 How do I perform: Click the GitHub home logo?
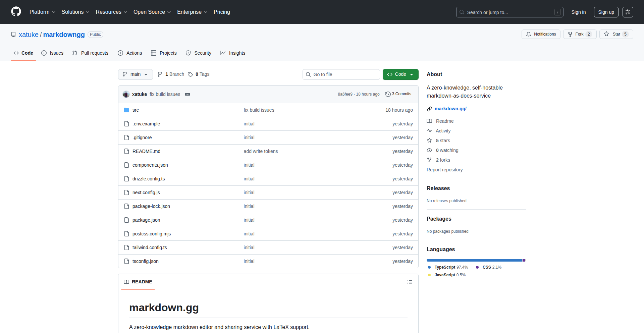tap(15, 12)
